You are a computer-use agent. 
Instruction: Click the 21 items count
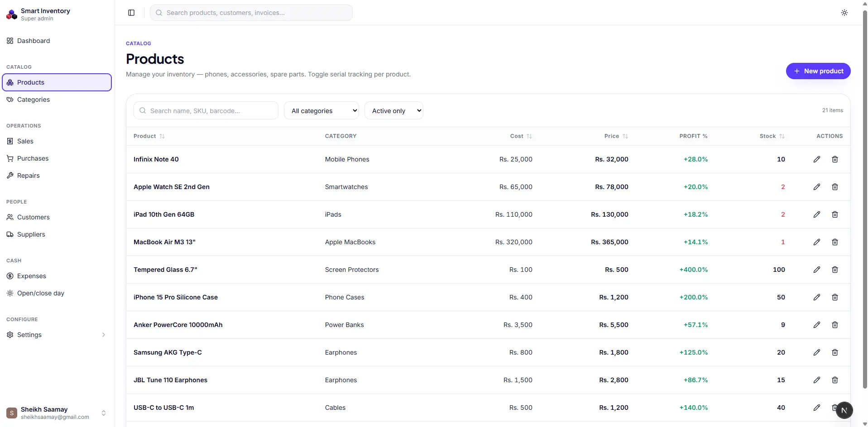833,110
